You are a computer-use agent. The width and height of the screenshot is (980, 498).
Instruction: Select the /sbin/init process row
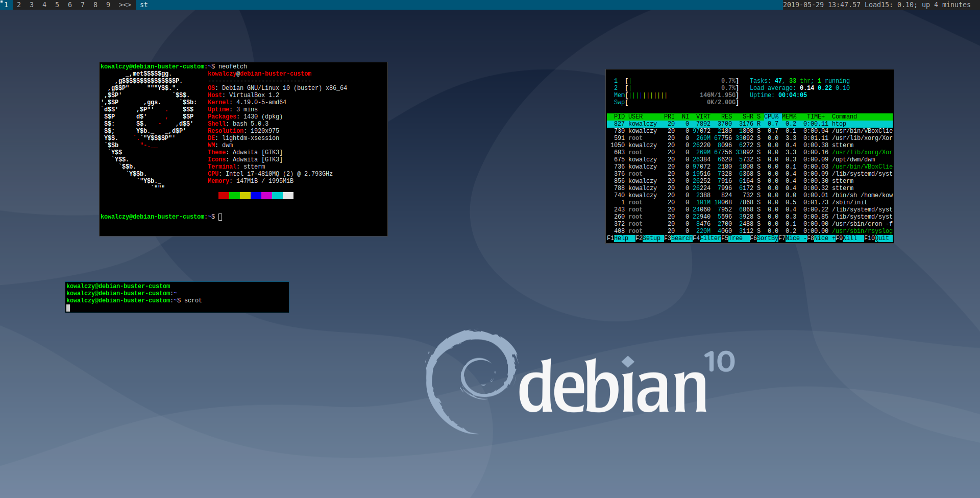[x=750, y=203]
